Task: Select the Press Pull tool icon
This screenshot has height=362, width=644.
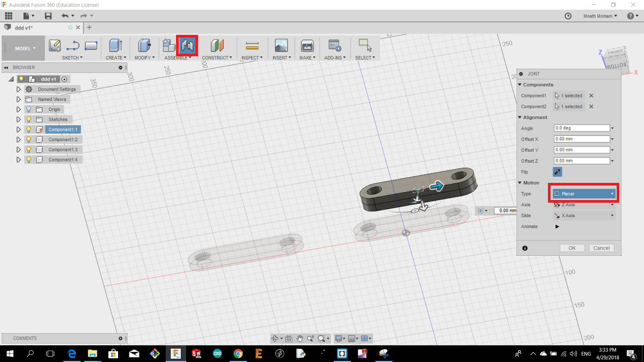Action: [144, 46]
